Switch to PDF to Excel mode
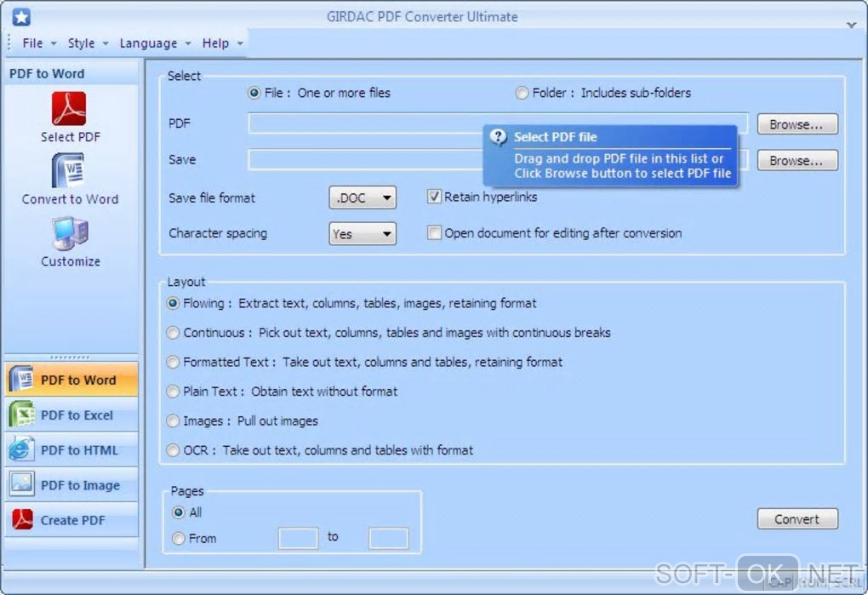The width and height of the screenshot is (868, 595). point(71,415)
